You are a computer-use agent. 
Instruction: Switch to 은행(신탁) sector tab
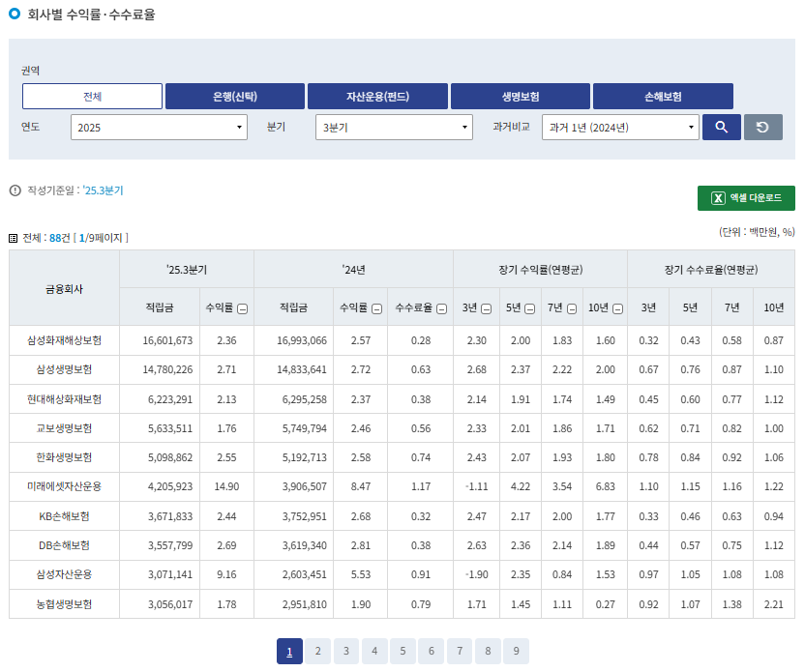235,97
